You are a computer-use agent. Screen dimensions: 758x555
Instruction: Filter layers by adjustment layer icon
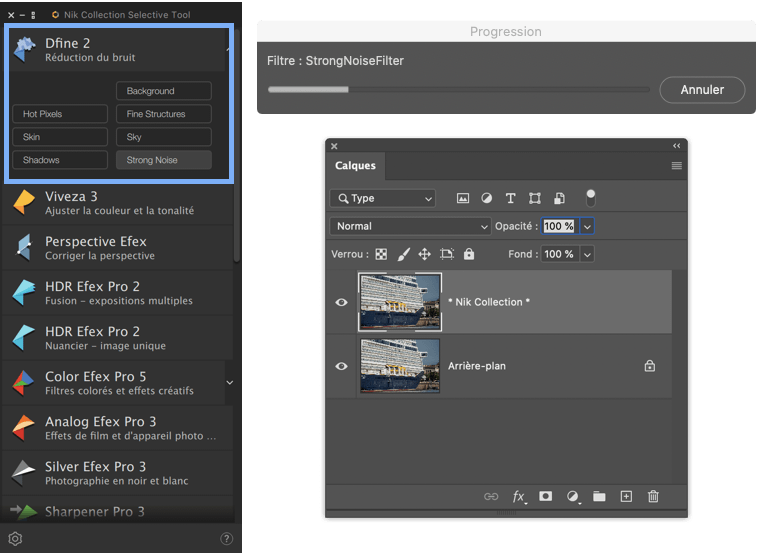487,198
